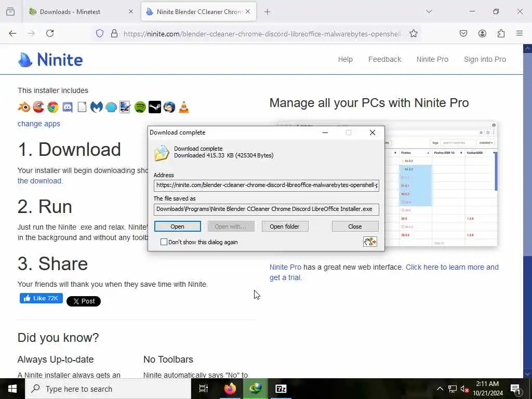Click the Discord icon in installer list
Screen dimensions: 532x399
pos(68,107)
